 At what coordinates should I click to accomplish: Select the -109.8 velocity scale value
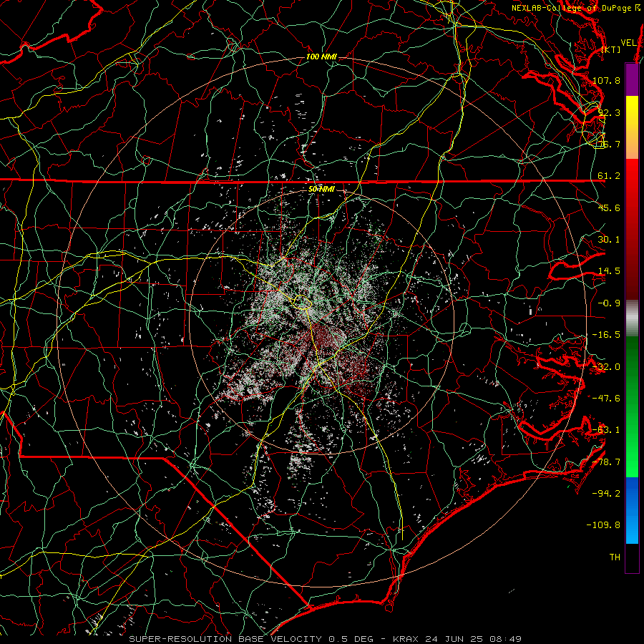[x=604, y=525]
